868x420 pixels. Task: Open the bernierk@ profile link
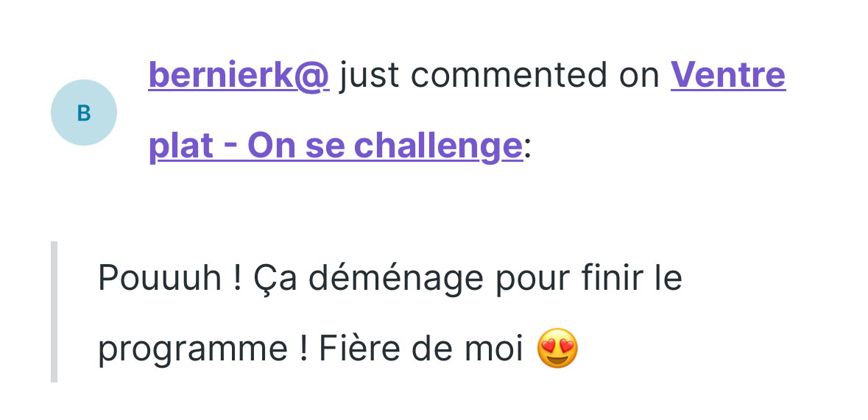click(x=239, y=75)
